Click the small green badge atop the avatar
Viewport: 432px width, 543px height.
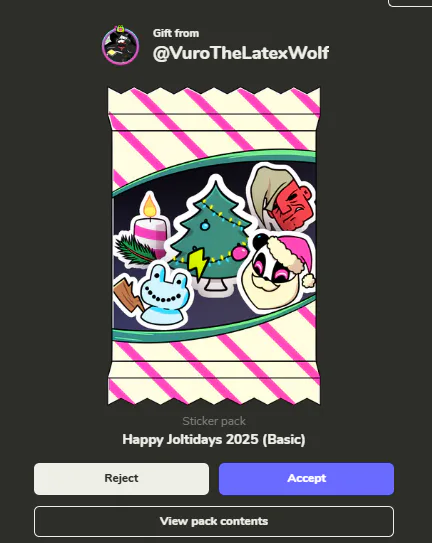click(x=120, y=28)
